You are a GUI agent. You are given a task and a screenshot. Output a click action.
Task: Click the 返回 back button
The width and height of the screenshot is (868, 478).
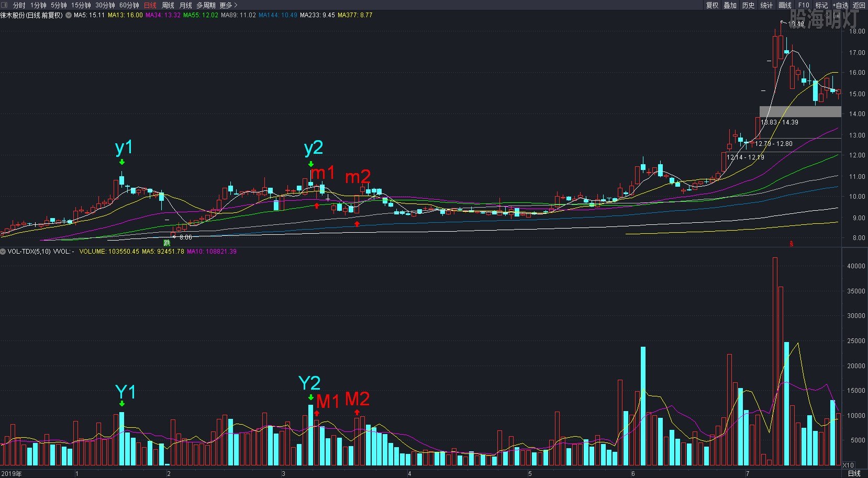[859, 5]
